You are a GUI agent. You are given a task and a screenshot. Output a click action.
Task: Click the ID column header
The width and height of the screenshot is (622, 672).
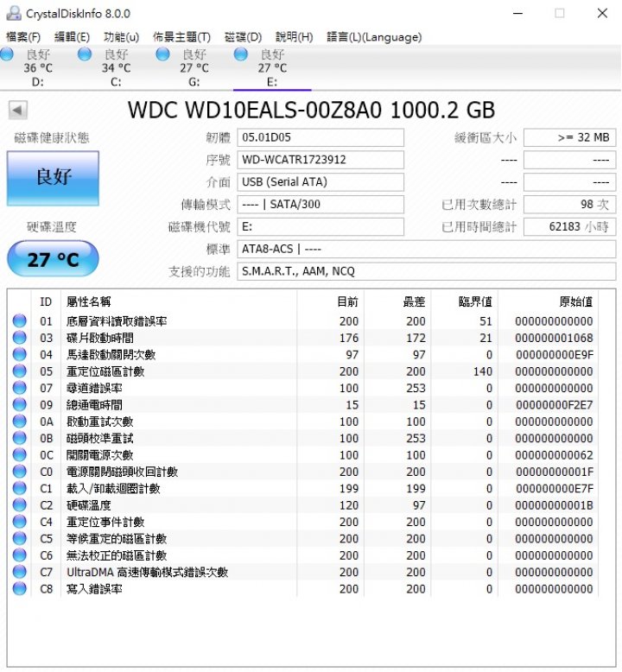tap(46, 301)
